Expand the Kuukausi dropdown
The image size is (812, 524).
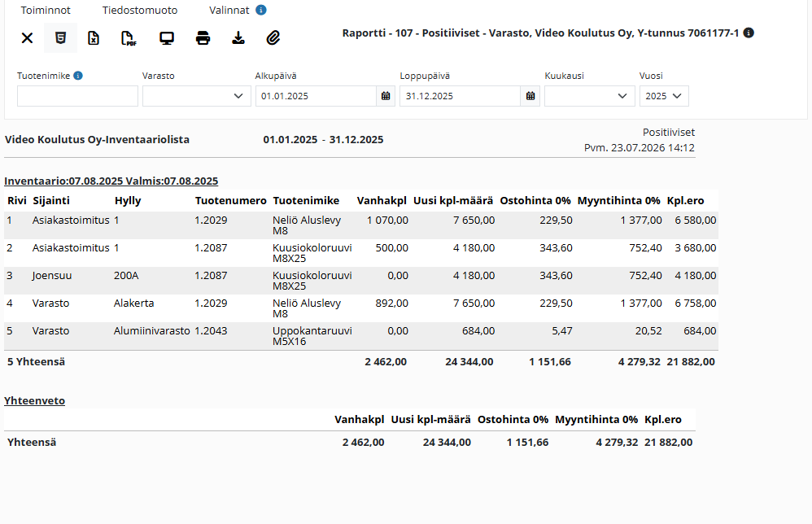(x=590, y=96)
